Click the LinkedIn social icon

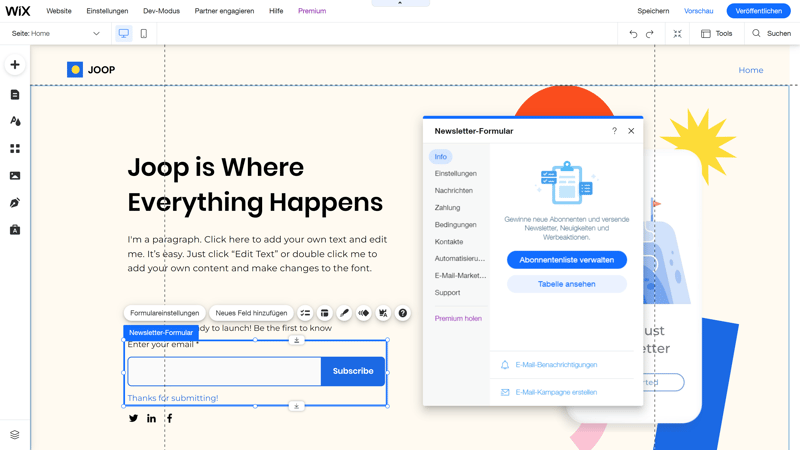click(x=152, y=418)
